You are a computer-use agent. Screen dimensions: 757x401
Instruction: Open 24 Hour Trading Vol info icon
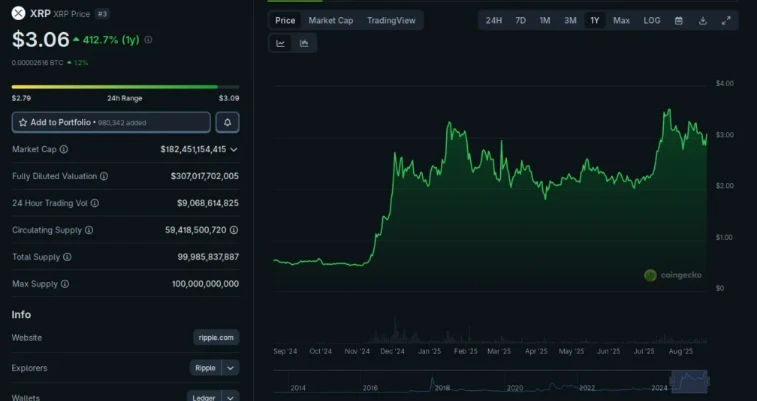(x=95, y=203)
